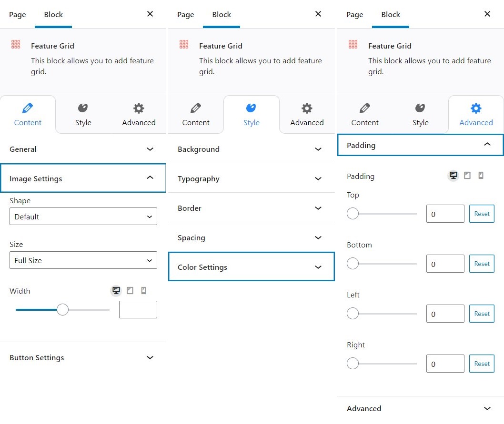This screenshot has width=504, height=424.
Task: Open the Size dropdown showing Full Size
Action: (x=83, y=260)
